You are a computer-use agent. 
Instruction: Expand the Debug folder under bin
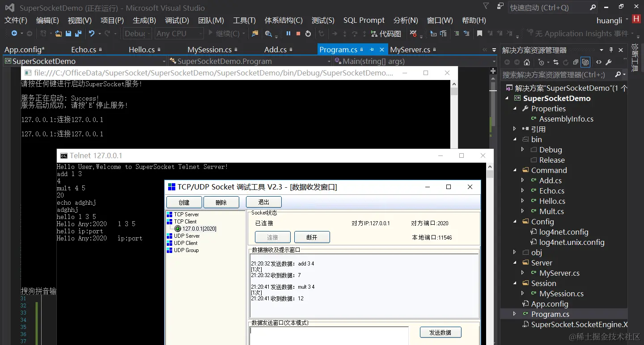coord(522,150)
